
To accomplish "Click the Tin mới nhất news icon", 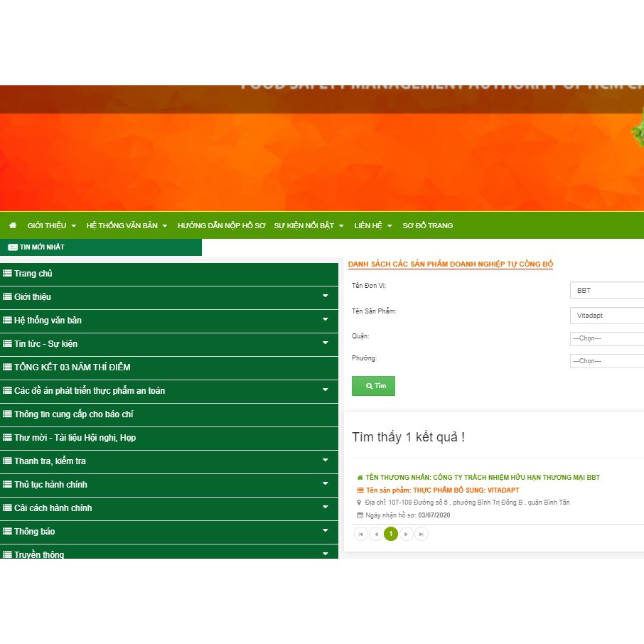I will coord(13,247).
